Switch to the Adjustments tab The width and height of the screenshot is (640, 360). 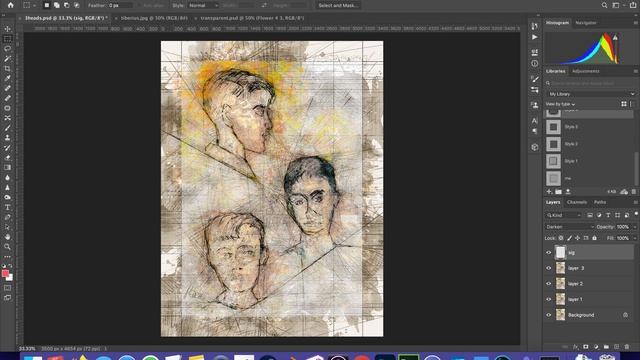(x=586, y=71)
